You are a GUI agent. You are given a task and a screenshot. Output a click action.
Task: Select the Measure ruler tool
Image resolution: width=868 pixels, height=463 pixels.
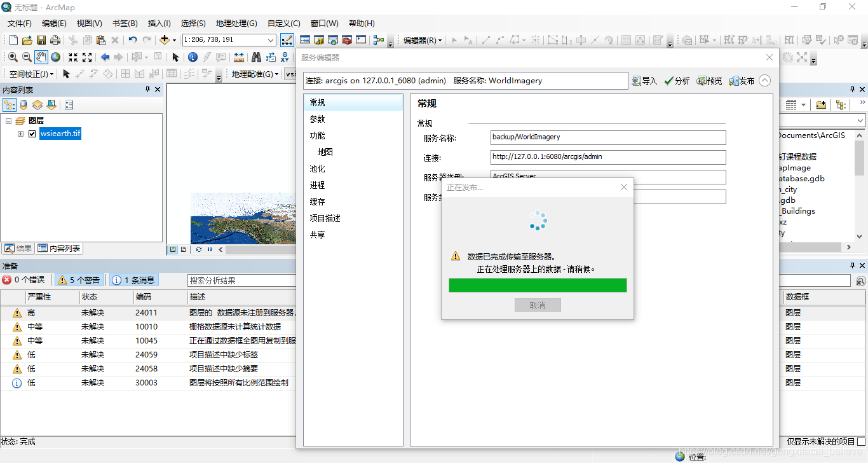(239, 57)
